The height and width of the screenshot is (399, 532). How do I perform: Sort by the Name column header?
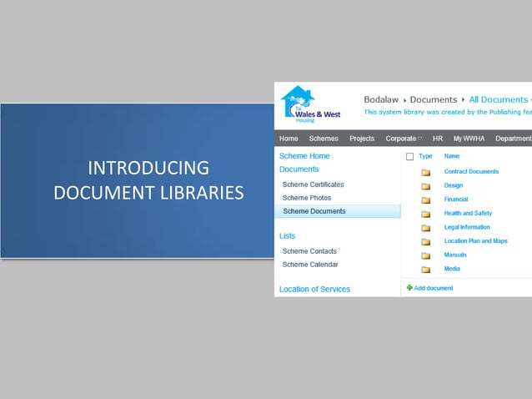[452, 156]
